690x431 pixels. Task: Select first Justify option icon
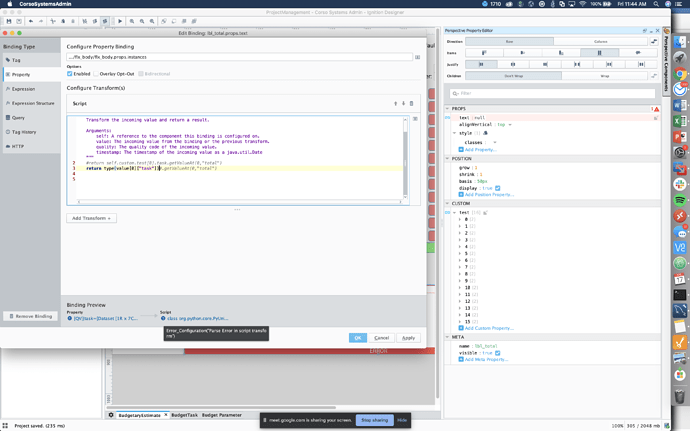(x=481, y=64)
